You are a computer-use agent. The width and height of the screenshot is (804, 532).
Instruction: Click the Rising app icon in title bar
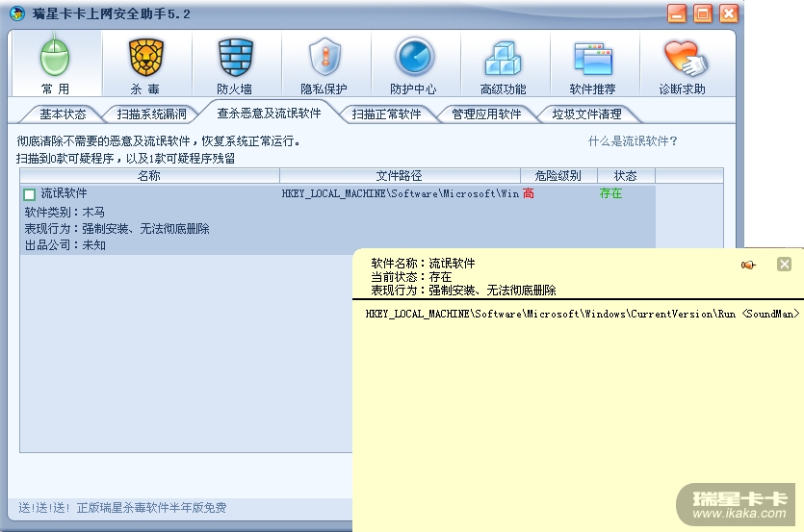[x=17, y=13]
